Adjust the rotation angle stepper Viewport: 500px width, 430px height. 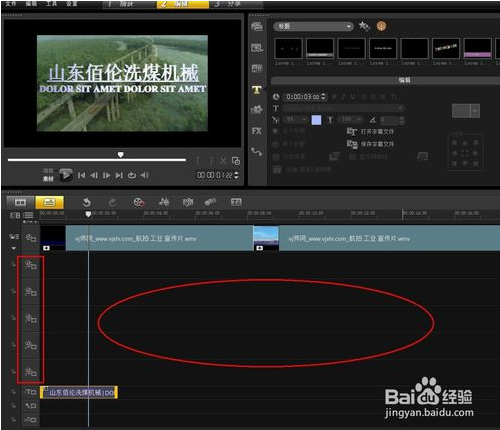tap(402, 120)
